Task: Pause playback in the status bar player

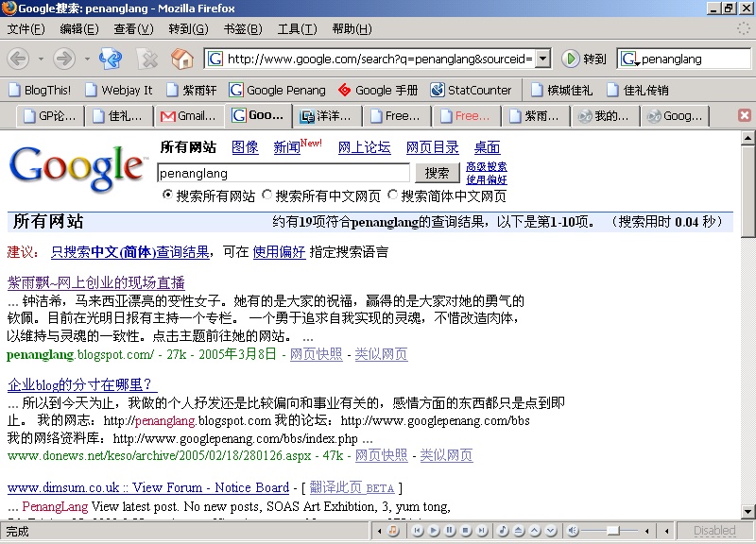Action: 450,531
